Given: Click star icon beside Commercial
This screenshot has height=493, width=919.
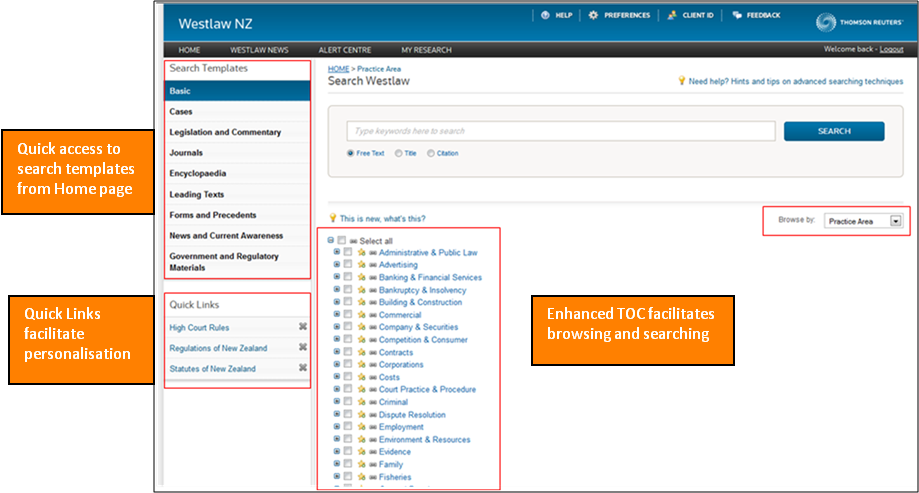Looking at the screenshot, I should point(362,314).
